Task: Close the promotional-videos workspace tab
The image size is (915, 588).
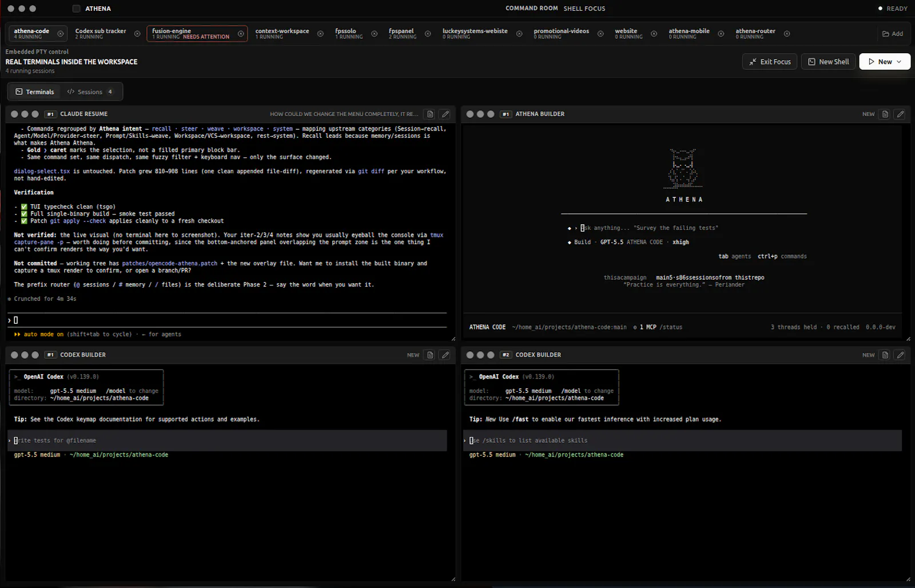Action: (600, 34)
